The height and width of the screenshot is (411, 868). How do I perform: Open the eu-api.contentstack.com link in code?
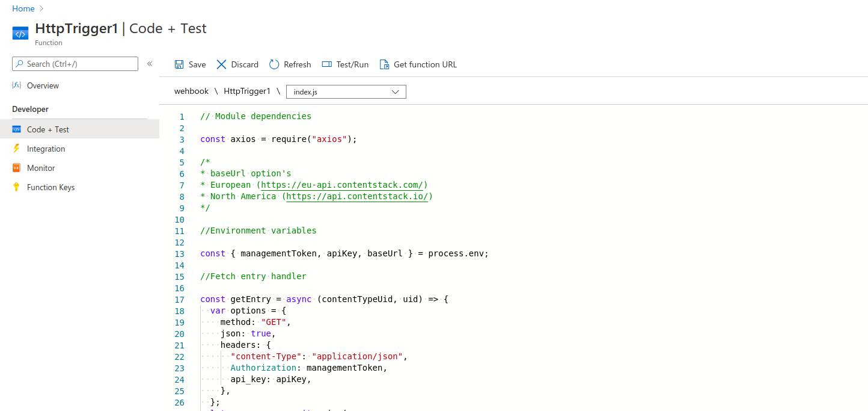coord(342,185)
